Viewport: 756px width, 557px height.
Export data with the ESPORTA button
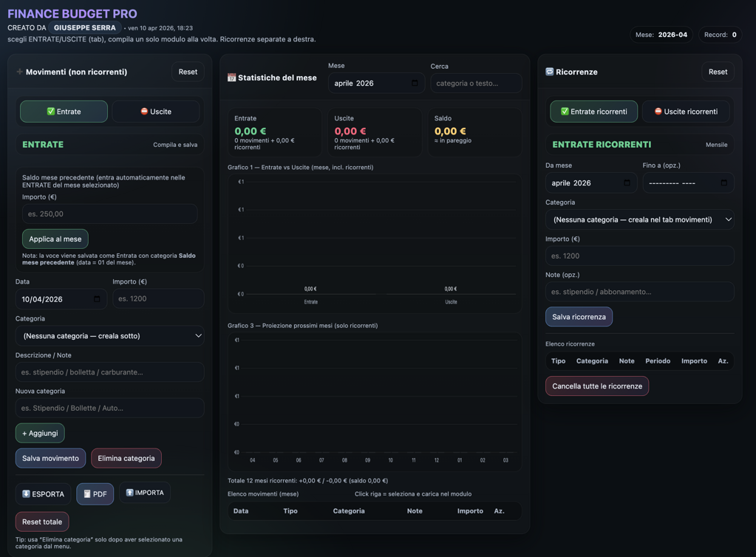tap(44, 494)
